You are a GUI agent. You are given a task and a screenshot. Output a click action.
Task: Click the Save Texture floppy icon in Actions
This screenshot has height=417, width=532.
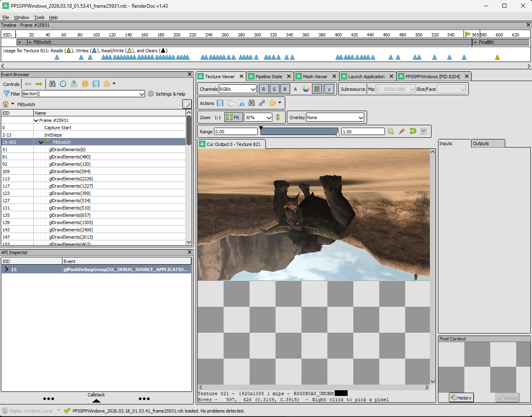(x=220, y=103)
